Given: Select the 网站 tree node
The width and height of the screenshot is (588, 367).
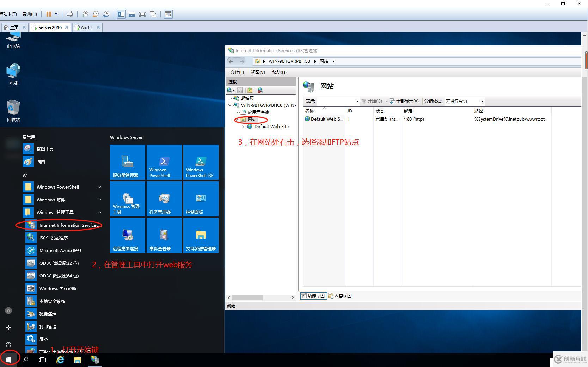Looking at the screenshot, I should point(252,120).
